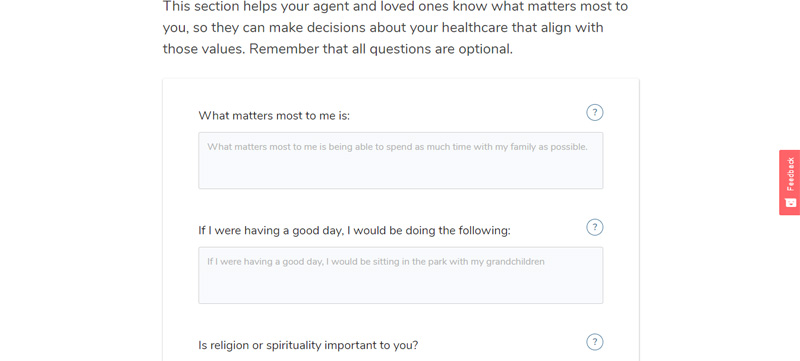Select the "If I were having a good day" label
The width and height of the screenshot is (800, 361).
(x=354, y=230)
